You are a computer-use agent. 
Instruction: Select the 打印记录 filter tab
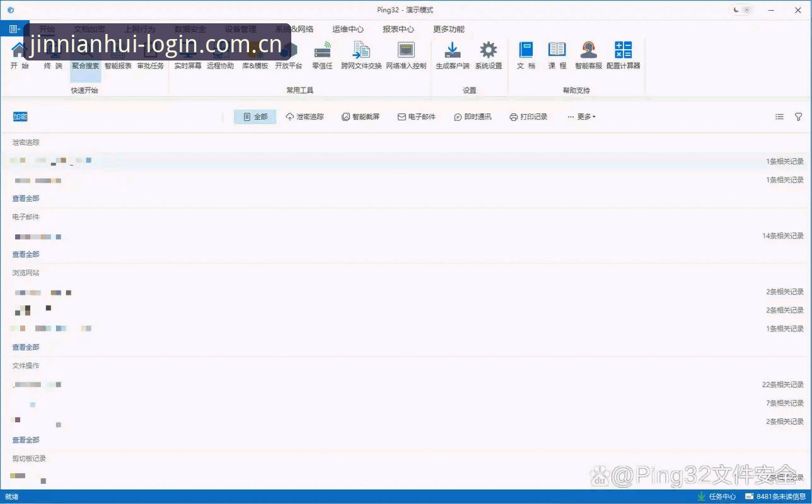pyautogui.click(x=528, y=117)
